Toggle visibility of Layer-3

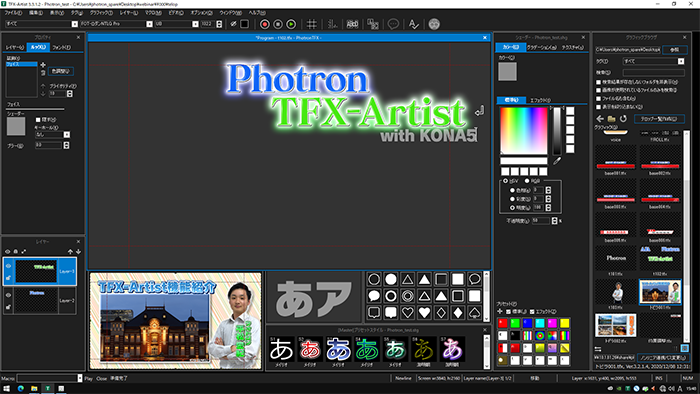(x=8, y=266)
